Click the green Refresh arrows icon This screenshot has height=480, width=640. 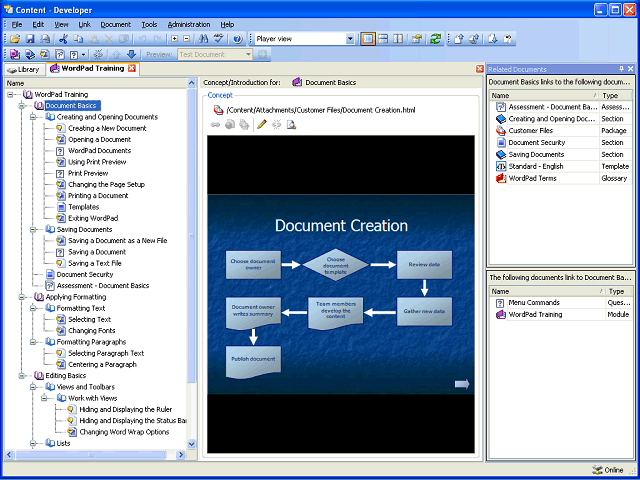[x=436, y=39]
